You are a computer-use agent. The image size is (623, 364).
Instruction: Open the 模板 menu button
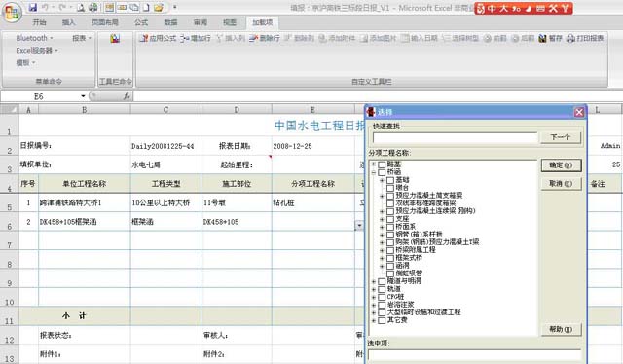pyautogui.click(x=25, y=63)
